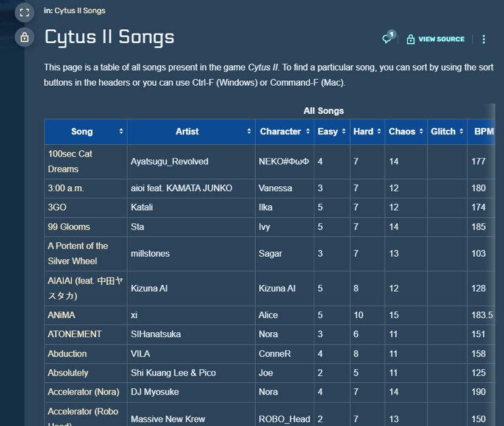Open the 3:00 a.m. song page
This screenshot has width=504, height=426.
[66, 188]
